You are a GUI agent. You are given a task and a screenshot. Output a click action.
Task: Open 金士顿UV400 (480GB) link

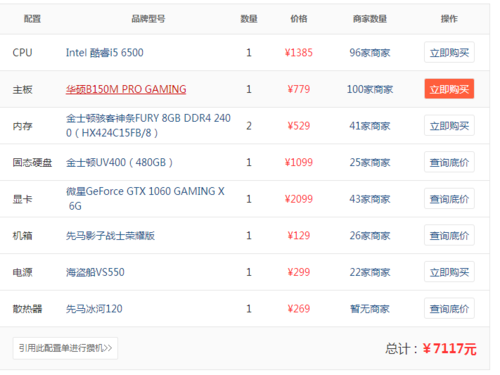[x=119, y=163]
